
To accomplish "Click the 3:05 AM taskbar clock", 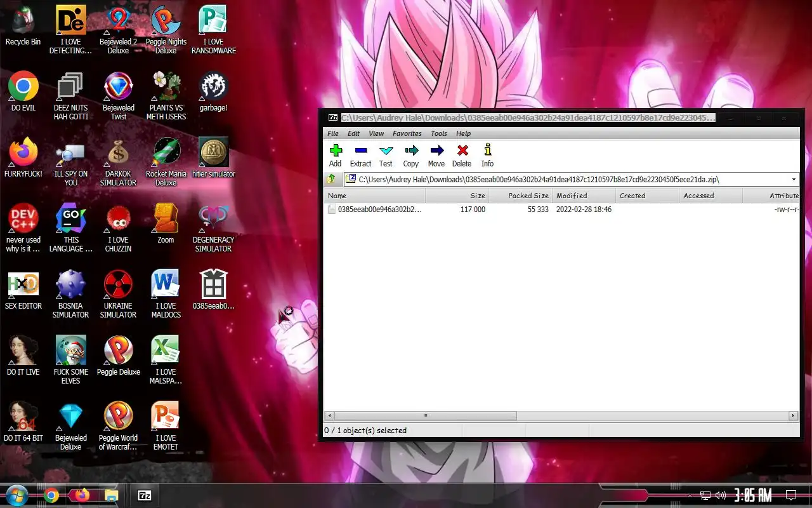I will pyautogui.click(x=753, y=495).
